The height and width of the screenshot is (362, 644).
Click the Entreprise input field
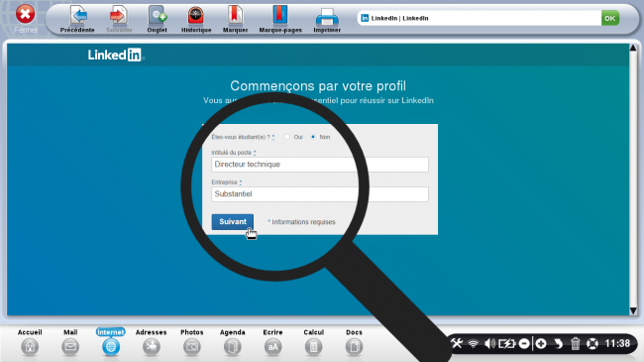pos(320,194)
